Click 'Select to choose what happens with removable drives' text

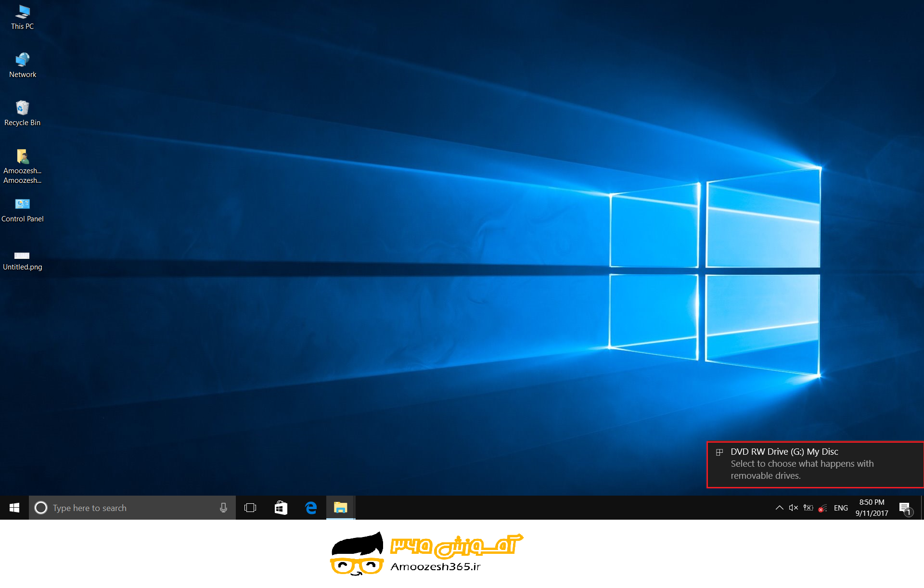[x=802, y=470]
